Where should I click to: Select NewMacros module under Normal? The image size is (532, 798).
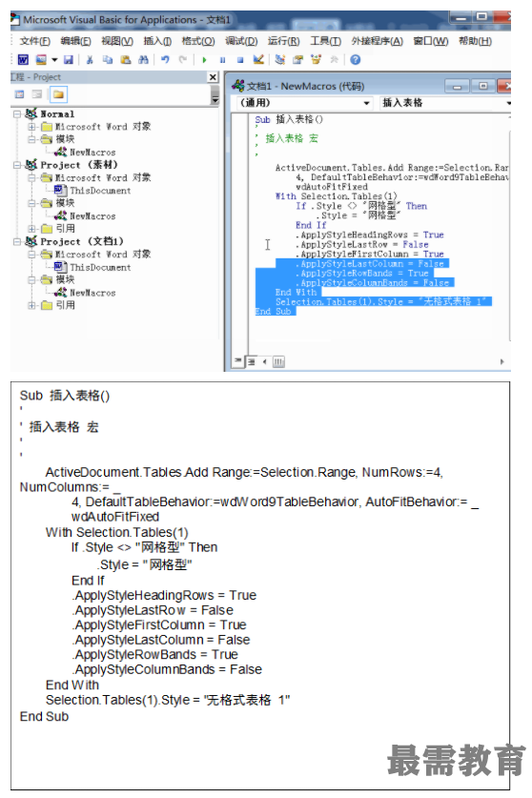(x=92, y=153)
